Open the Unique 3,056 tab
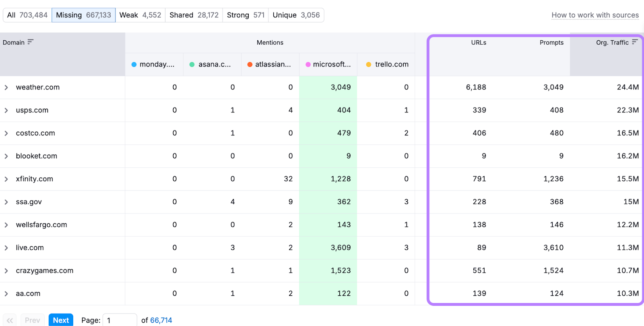Screen dimensions: 644x326 click(296, 15)
